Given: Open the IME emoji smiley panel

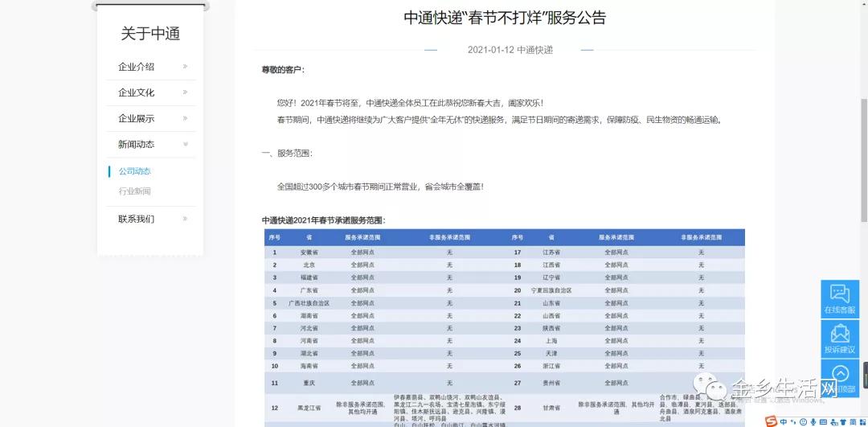Looking at the screenshot, I should tap(803, 422).
